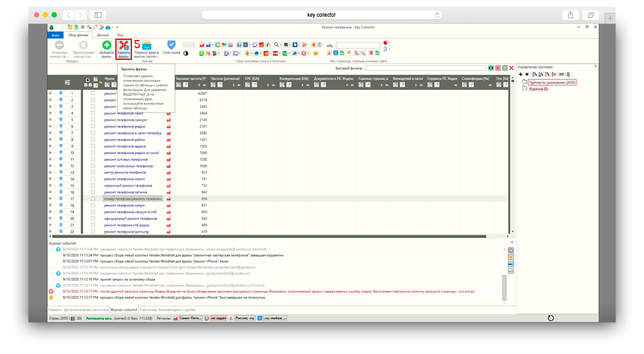Click the new document icon in quick access toolbar
The image size is (644, 354).
click(x=64, y=27)
